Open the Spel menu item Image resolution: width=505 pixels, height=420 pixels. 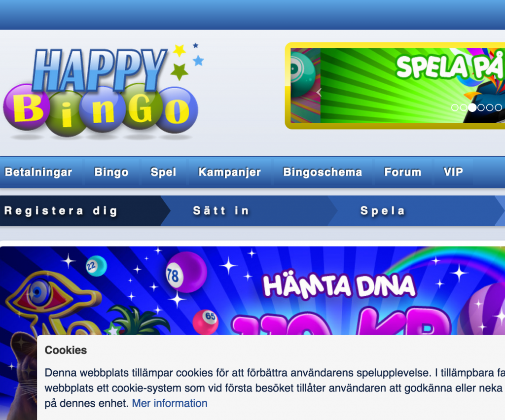click(x=163, y=172)
